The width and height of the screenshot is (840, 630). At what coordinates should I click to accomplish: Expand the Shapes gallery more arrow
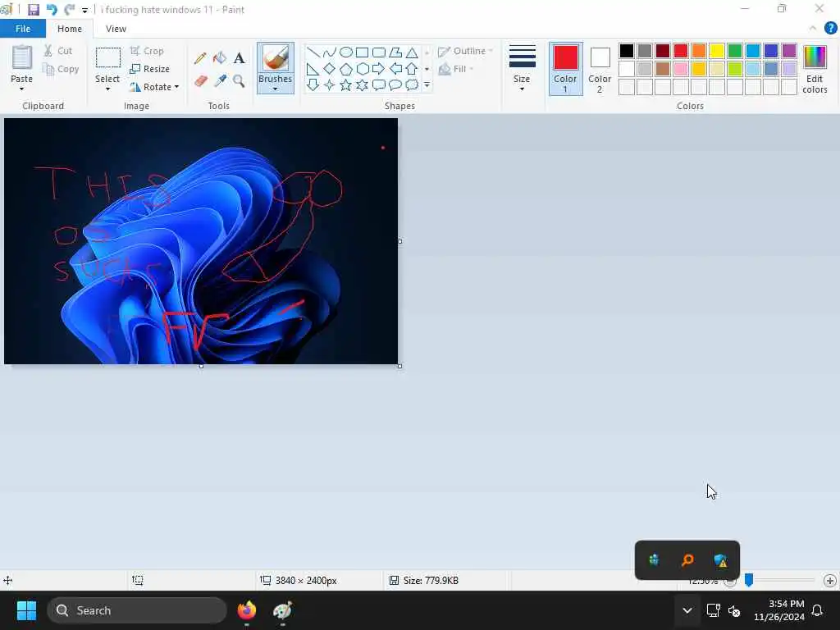(x=427, y=85)
